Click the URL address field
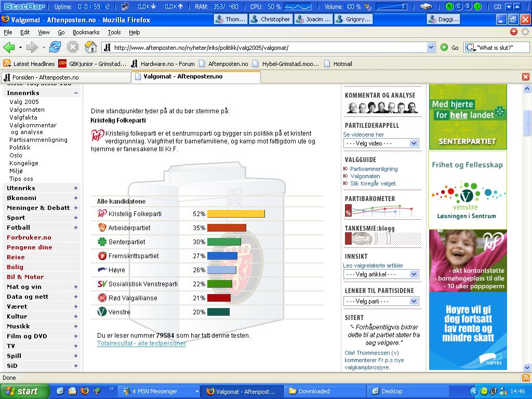Screen dimensions: 532x399 pos(270,47)
